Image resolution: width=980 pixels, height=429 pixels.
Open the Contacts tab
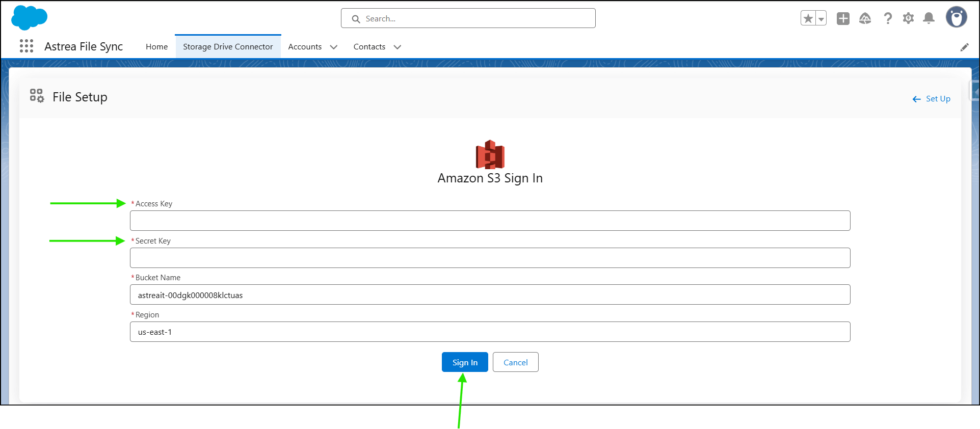click(369, 47)
